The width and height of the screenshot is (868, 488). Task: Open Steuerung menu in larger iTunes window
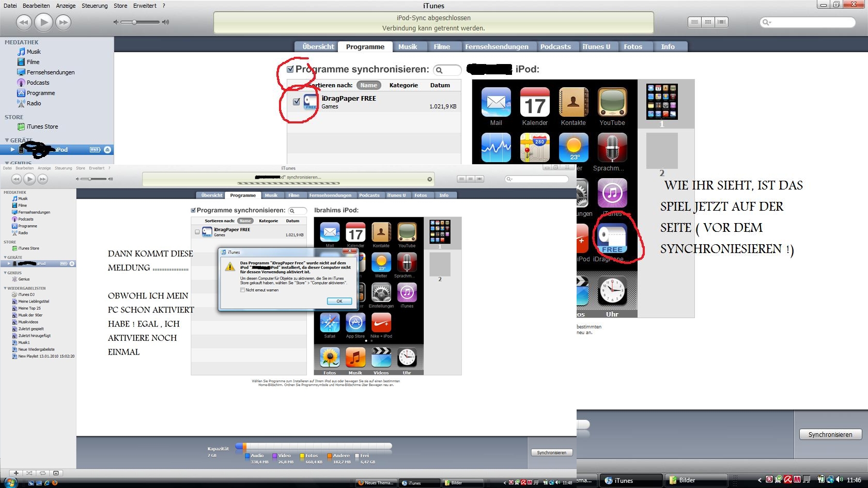tap(95, 6)
